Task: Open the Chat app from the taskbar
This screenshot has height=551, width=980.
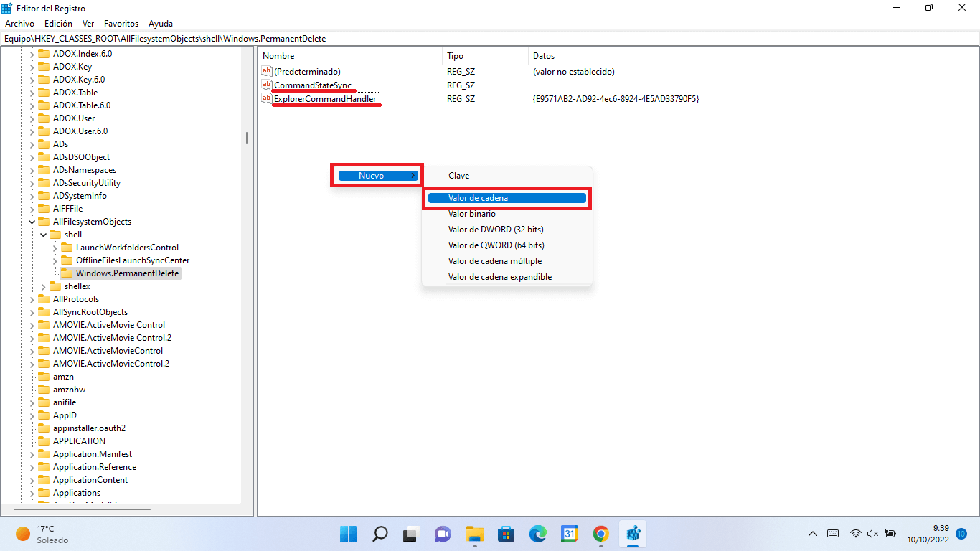Action: [443, 534]
